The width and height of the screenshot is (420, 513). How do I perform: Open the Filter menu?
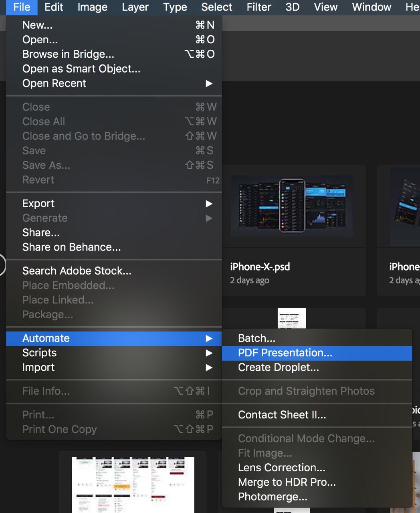pyautogui.click(x=259, y=7)
